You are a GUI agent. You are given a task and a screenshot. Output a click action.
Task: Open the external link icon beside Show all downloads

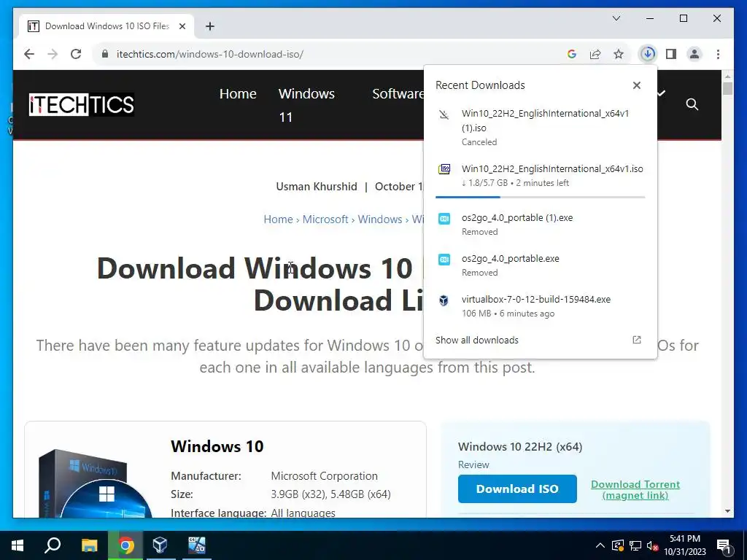636,340
